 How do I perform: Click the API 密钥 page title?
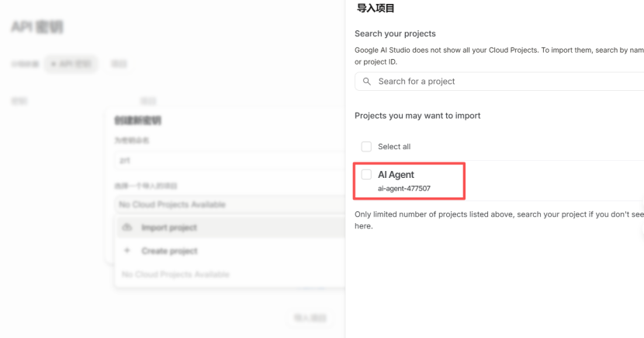click(x=36, y=27)
